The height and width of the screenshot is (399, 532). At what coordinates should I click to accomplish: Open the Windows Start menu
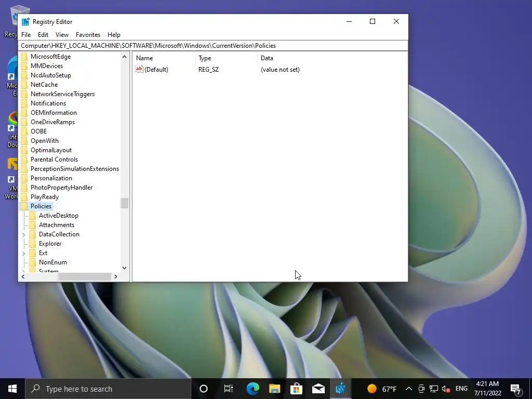[x=12, y=389]
